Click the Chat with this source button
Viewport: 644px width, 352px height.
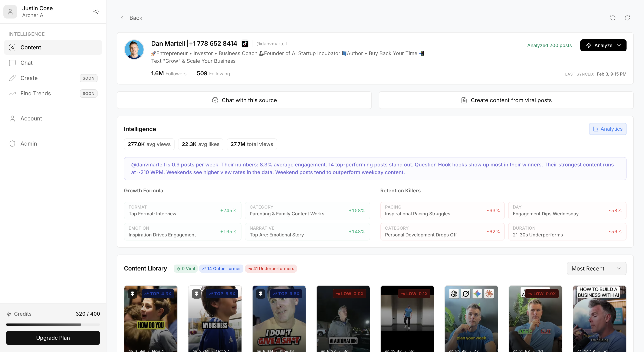(244, 100)
